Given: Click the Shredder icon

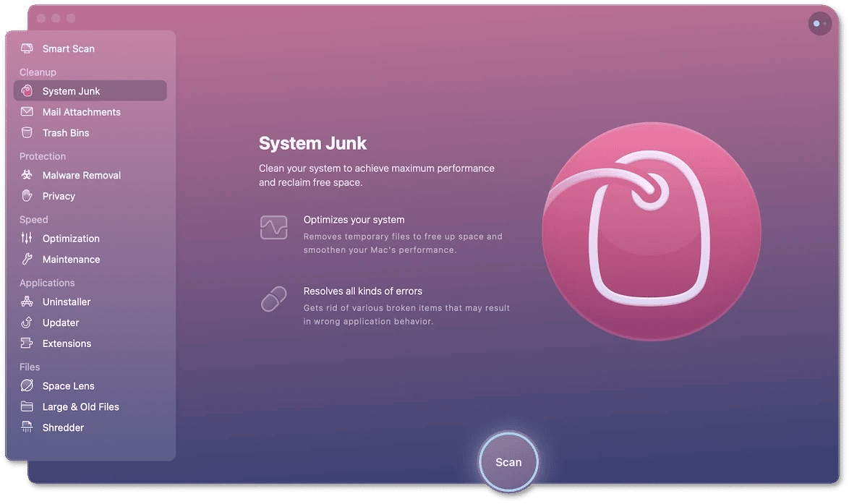Looking at the screenshot, I should tap(27, 427).
